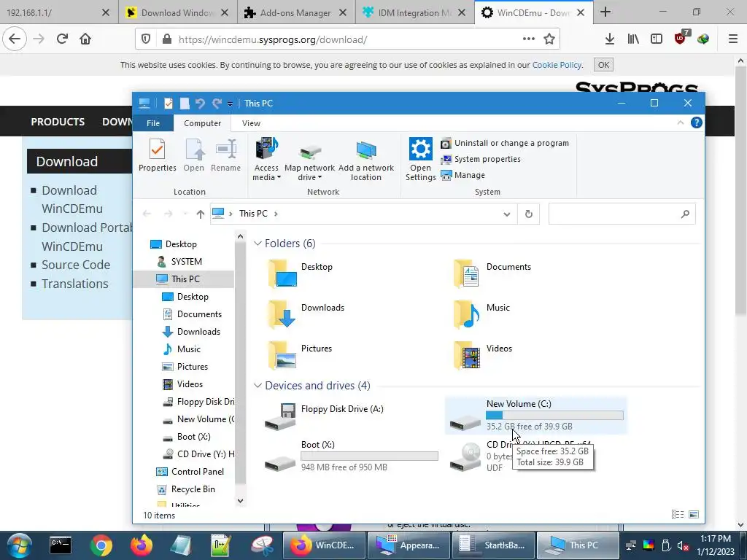Click the volume icon in system tray
747x560 pixels.
(x=683, y=545)
